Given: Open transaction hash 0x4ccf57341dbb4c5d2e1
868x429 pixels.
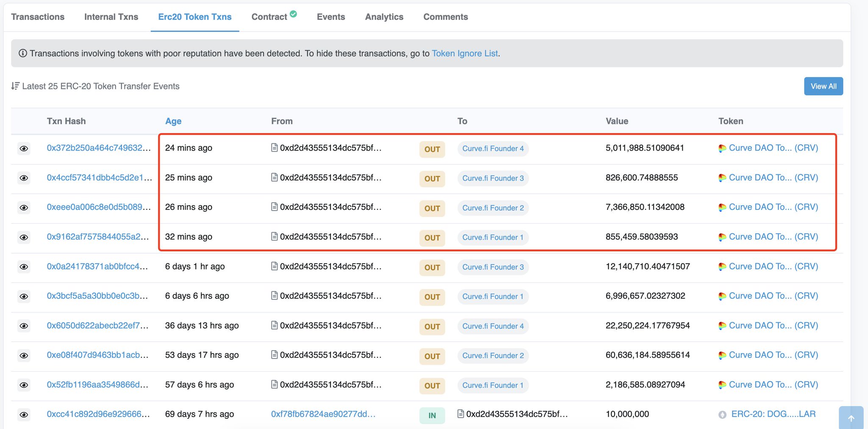Looking at the screenshot, I should [100, 178].
